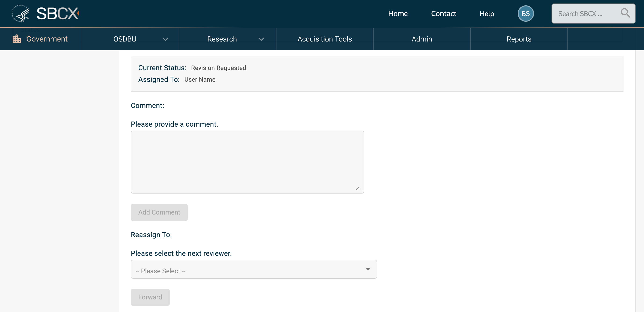Screen dimensions: 644x312
Task: Open the next reviewer dropdown
Action: click(x=254, y=269)
